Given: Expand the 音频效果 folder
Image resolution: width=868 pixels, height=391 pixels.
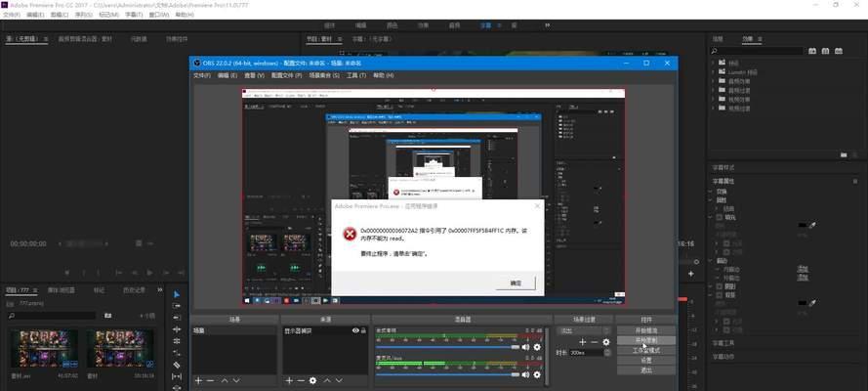Looking at the screenshot, I should 713,81.
